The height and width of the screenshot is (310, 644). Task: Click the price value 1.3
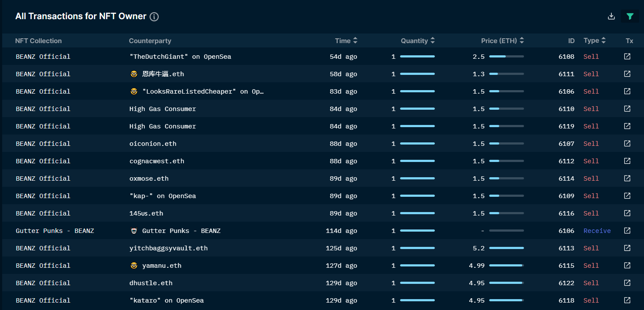click(479, 74)
